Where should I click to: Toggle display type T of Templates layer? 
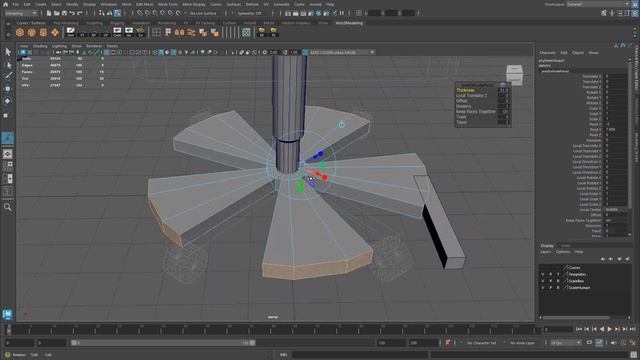pos(558,274)
